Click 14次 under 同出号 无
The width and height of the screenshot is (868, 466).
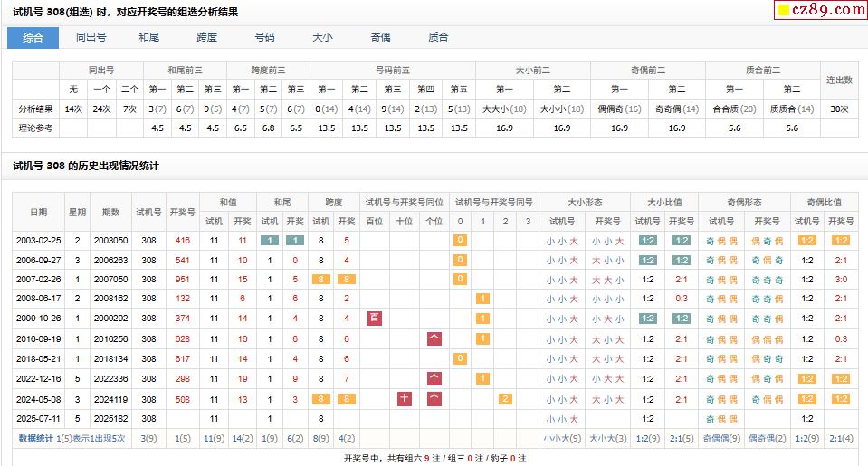tap(73, 109)
